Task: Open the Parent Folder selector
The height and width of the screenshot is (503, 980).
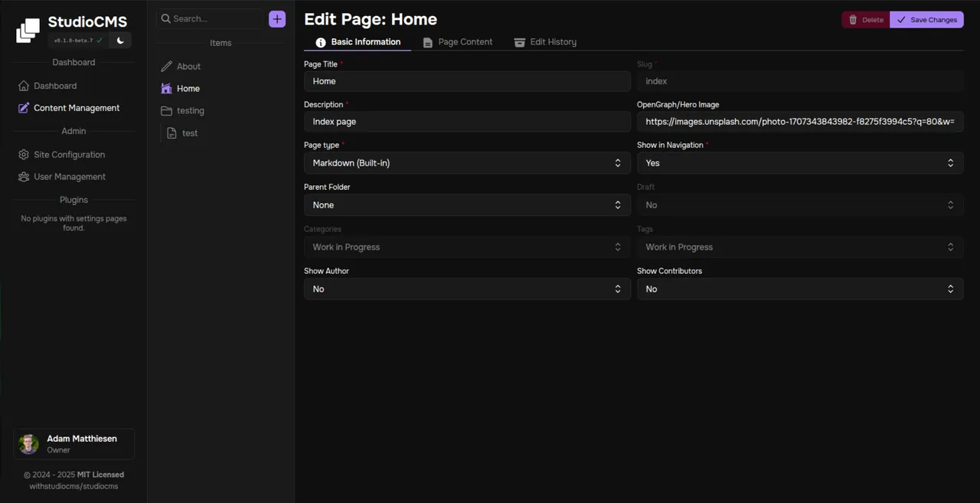Action: click(x=467, y=204)
